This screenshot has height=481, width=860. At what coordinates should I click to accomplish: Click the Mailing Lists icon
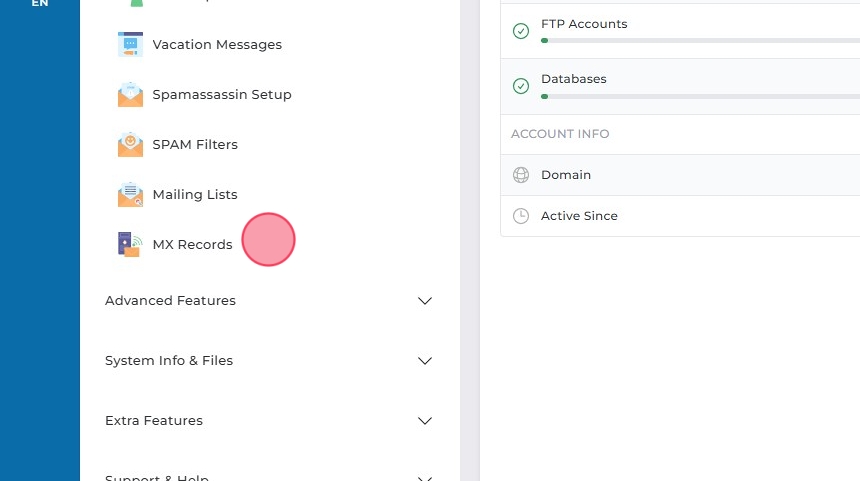pos(130,195)
